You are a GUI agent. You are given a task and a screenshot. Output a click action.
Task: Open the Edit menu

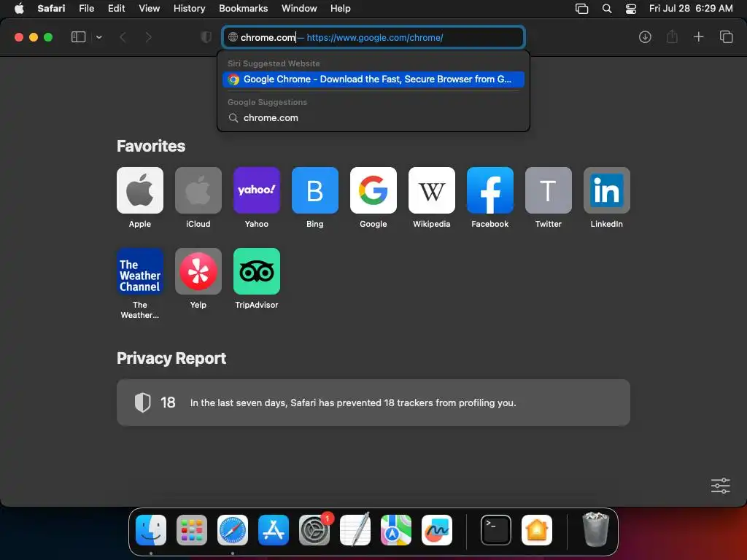pos(116,9)
